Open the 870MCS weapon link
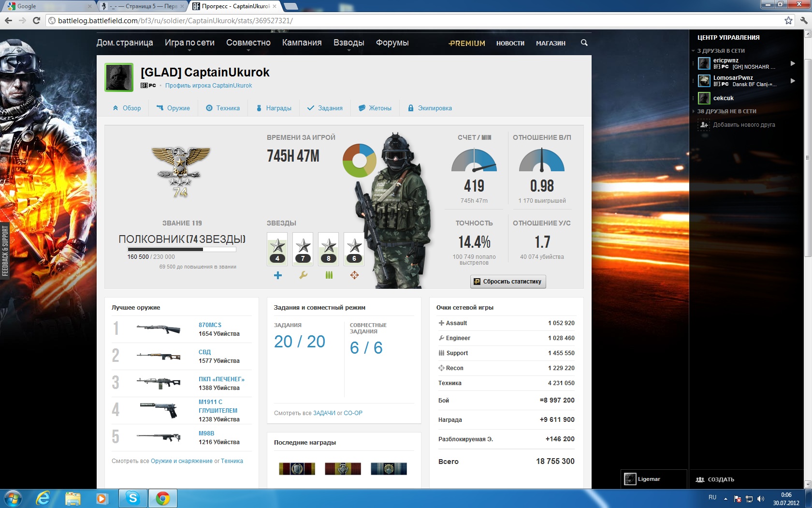The height and width of the screenshot is (508, 812). (210, 325)
